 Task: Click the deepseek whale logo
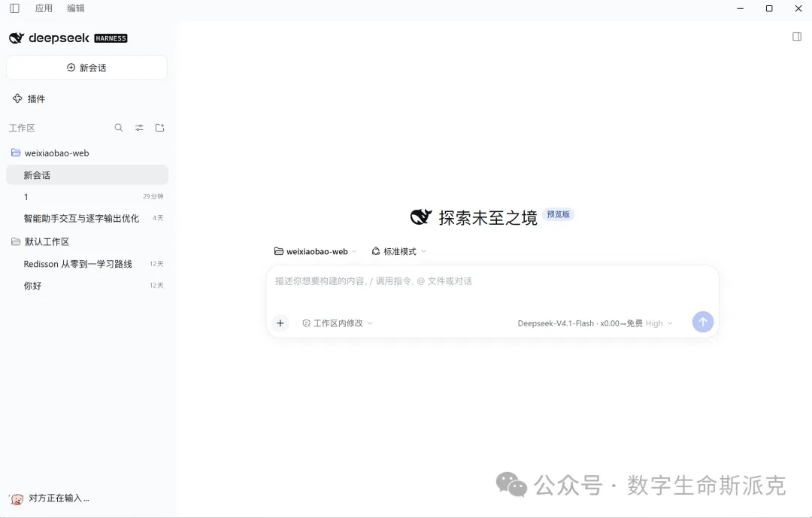pyautogui.click(x=17, y=38)
